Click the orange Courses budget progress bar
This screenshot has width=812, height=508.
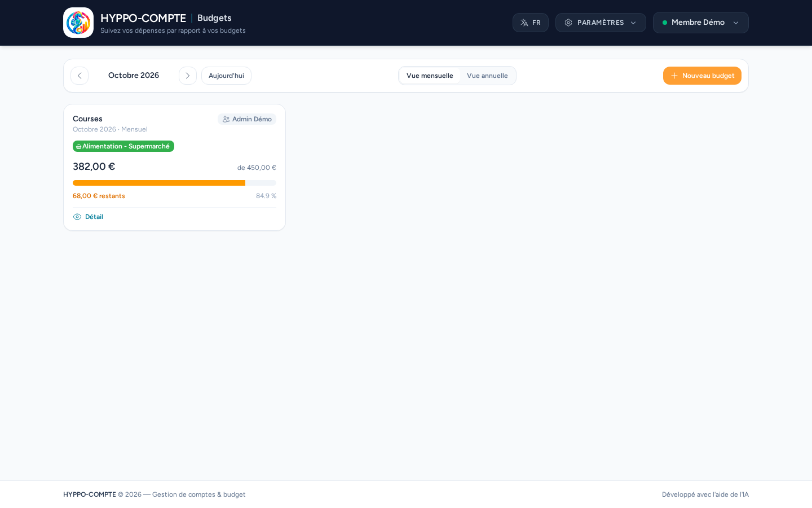159,183
